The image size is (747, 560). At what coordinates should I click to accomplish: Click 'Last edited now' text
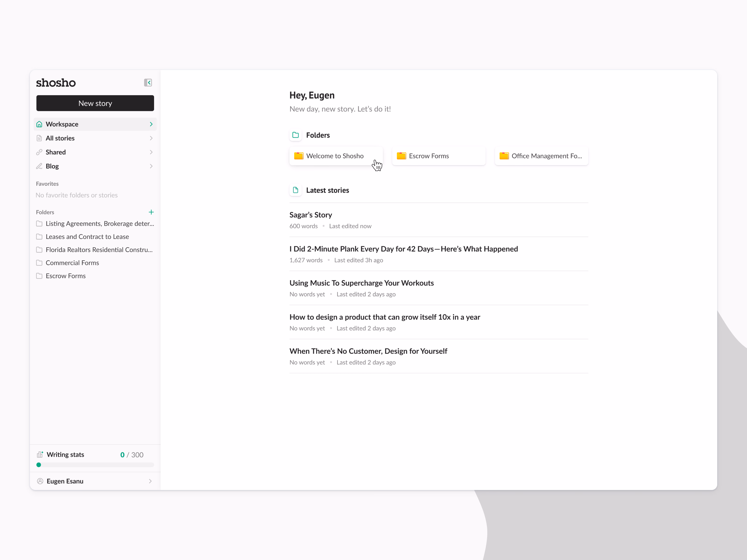coord(350,226)
